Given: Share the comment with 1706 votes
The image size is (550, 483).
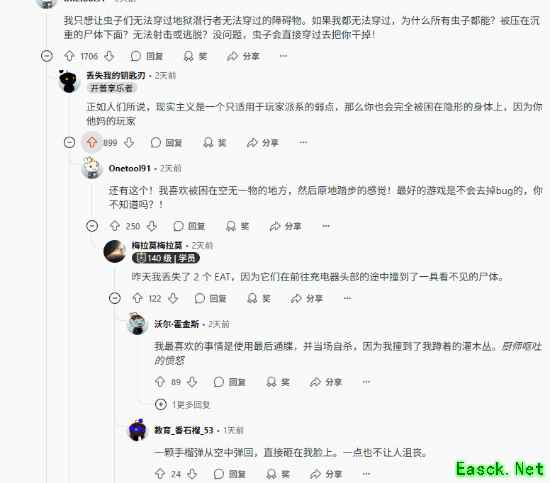Looking at the screenshot, I should tap(243, 56).
